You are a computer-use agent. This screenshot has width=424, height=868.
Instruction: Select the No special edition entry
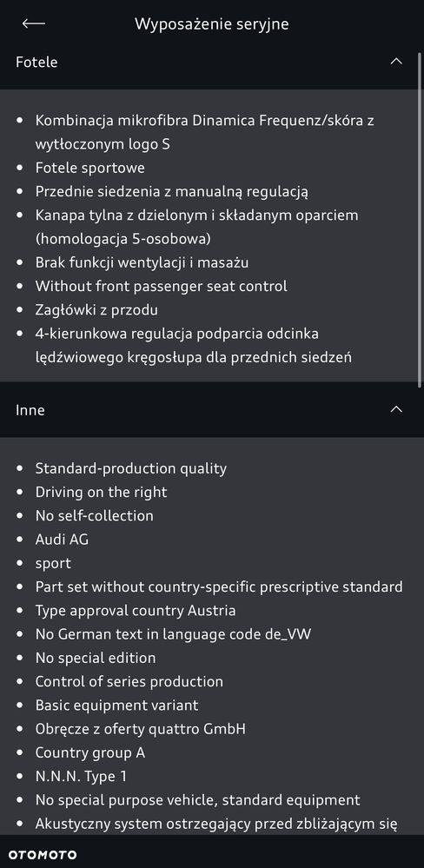(x=96, y=659)
